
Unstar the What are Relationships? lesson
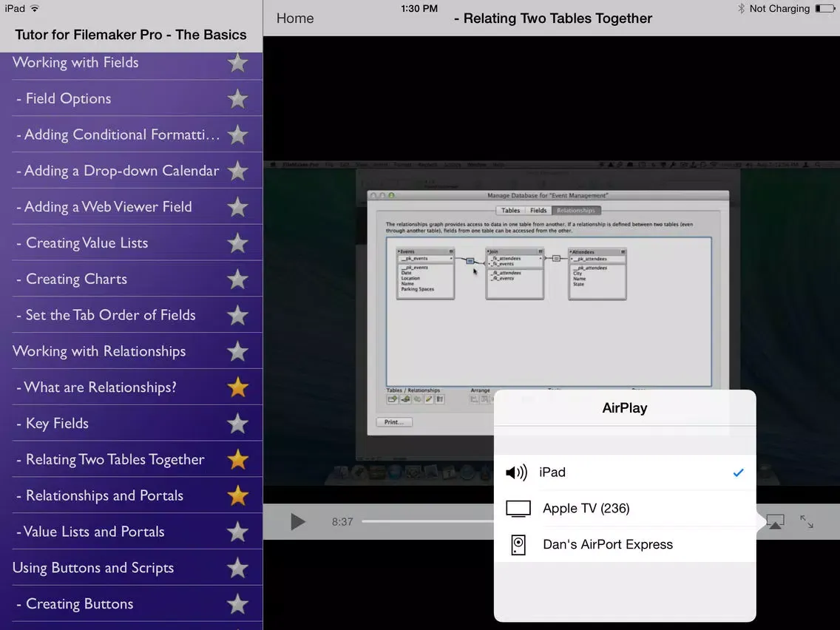237,387
